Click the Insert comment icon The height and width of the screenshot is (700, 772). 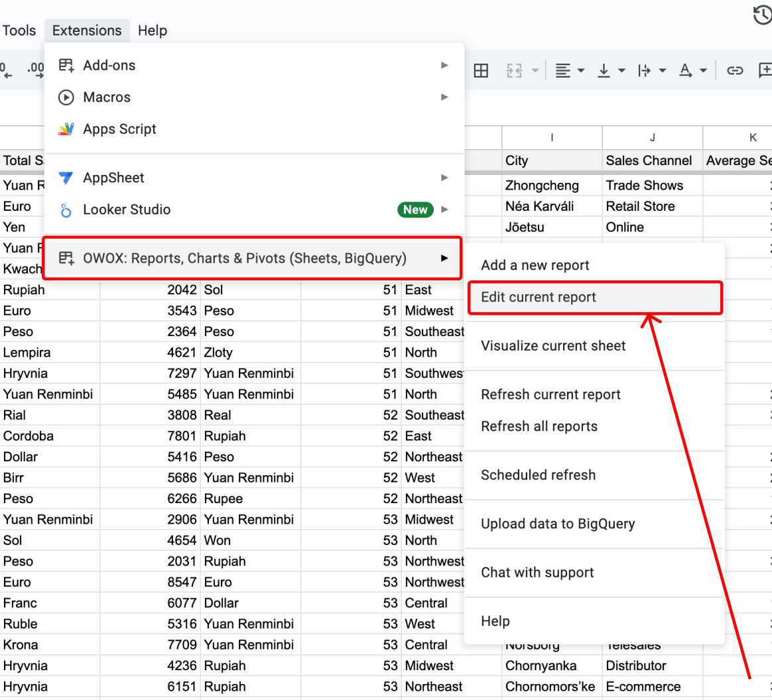pyautogui.click(x=765, y=71)
